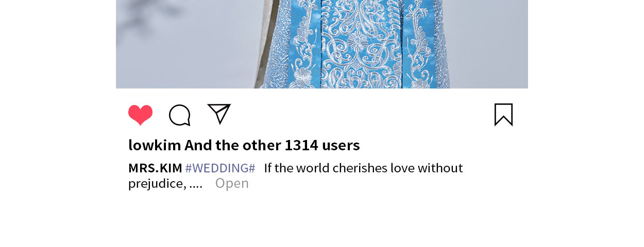Toggle the like heart button
644x247 pixels.
(x=140, y=115)
